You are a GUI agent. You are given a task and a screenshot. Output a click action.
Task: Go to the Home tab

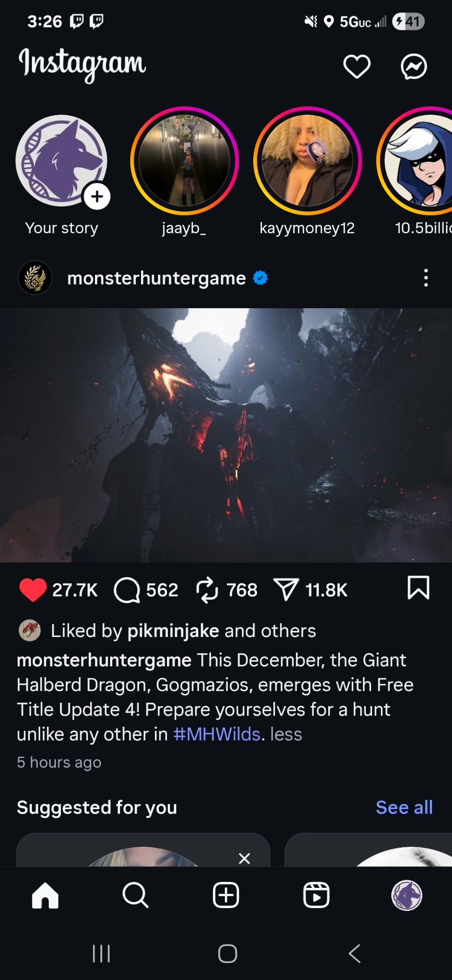pyautogui.click(x=45, y=895)
